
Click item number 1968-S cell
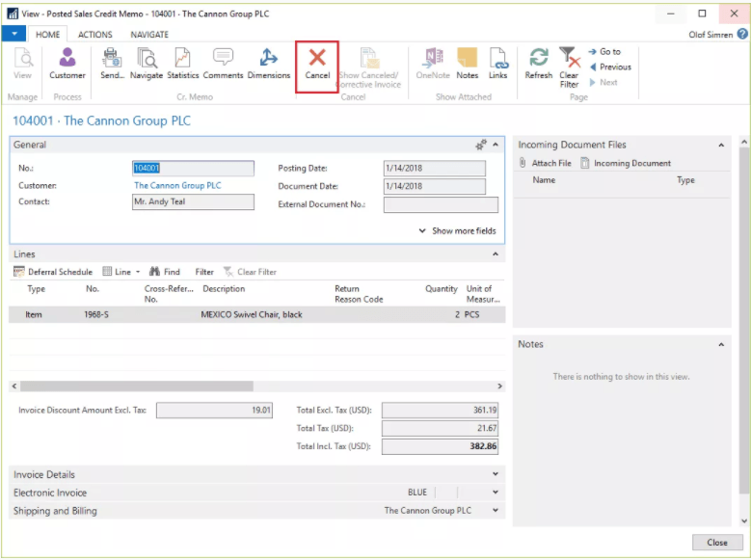(x=96, y=315)
